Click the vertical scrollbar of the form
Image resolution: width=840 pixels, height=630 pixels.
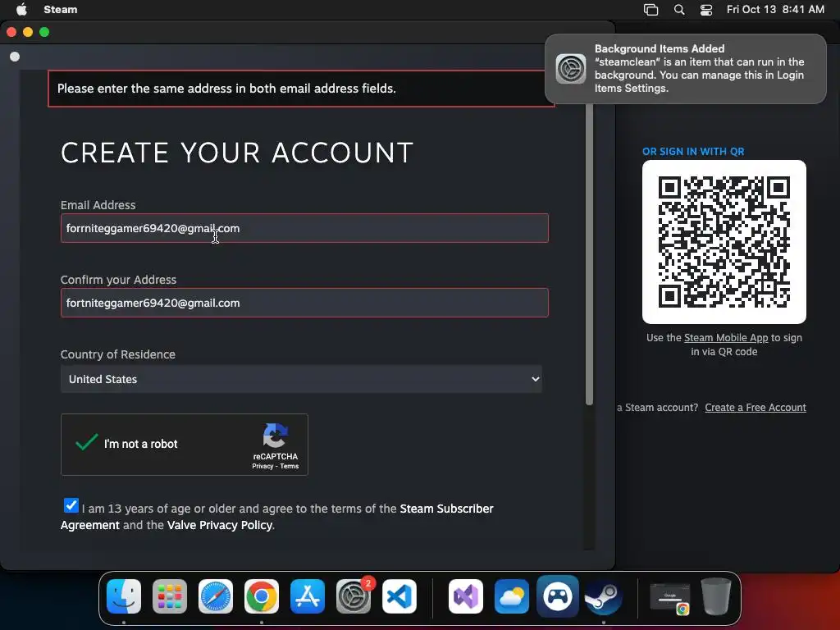click(x=589, y=254)
